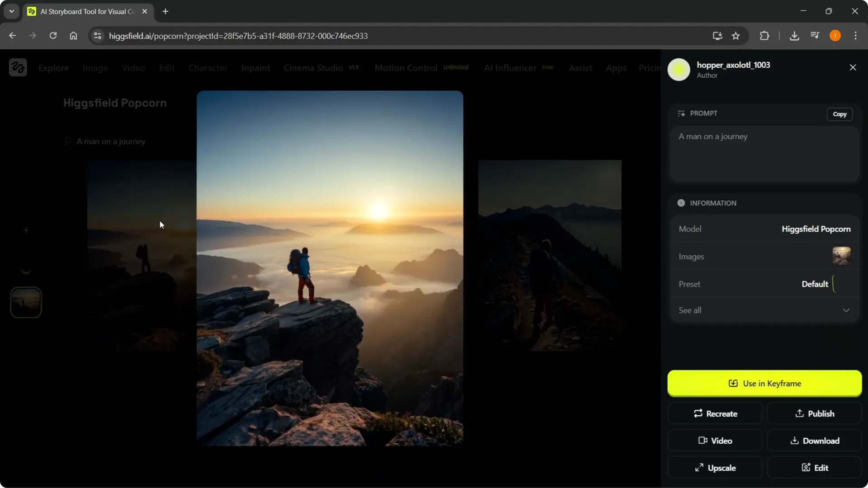The width and height of the screenshot is (868, 488).
Task: Open the tab search chevron
Action: (x=11, y=11)
